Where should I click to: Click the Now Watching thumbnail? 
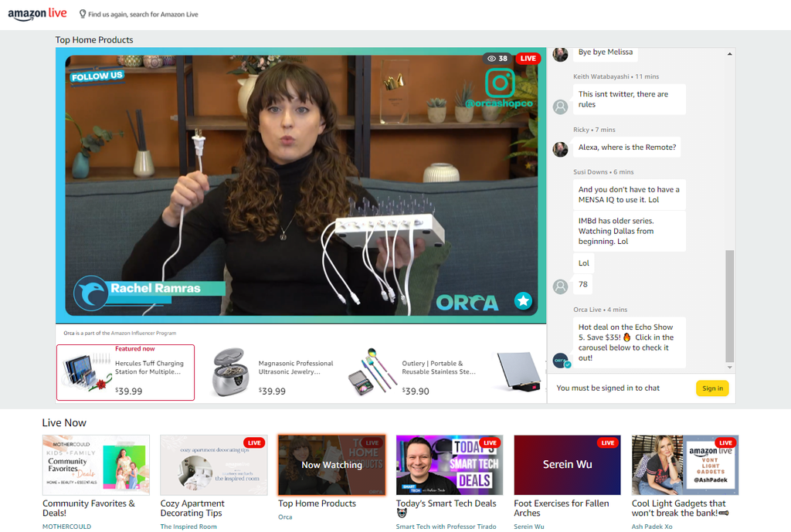pos(332,465)
